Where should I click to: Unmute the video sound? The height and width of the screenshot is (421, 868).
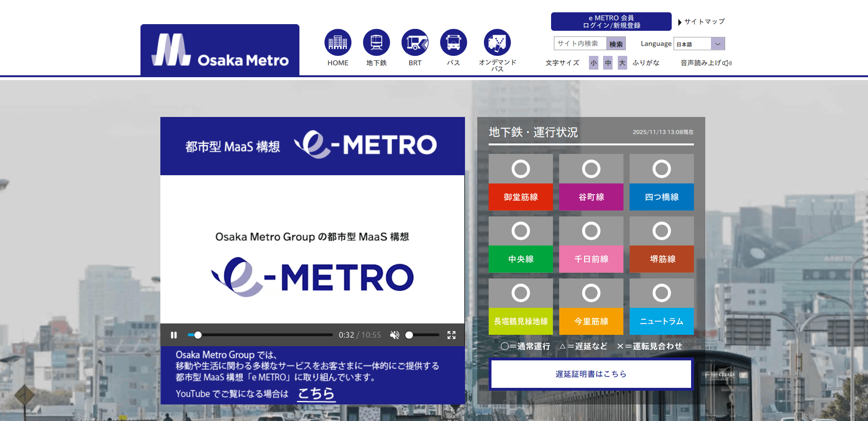click(x=395, y=335)
